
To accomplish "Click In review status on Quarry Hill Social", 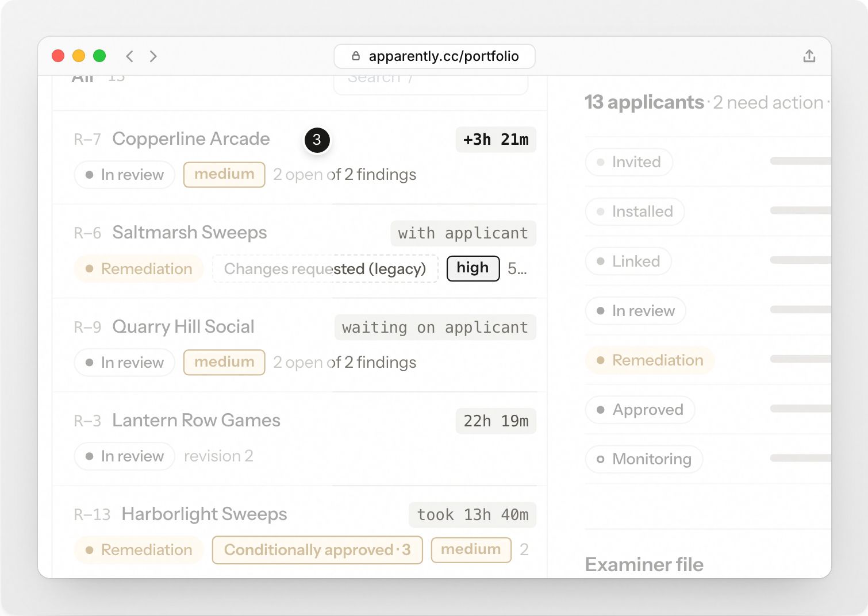I will [x=124, y=363].
